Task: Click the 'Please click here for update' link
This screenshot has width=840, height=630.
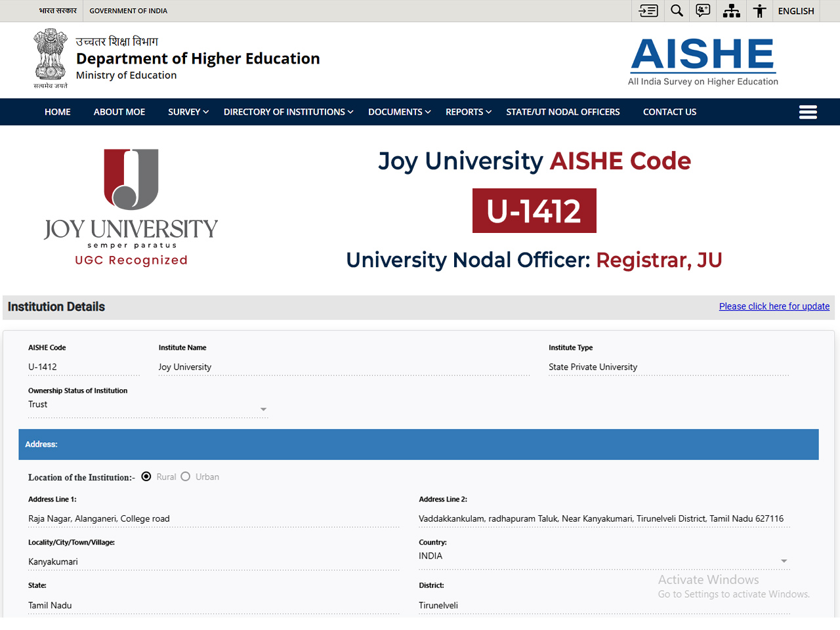Action: click(774, 306)
